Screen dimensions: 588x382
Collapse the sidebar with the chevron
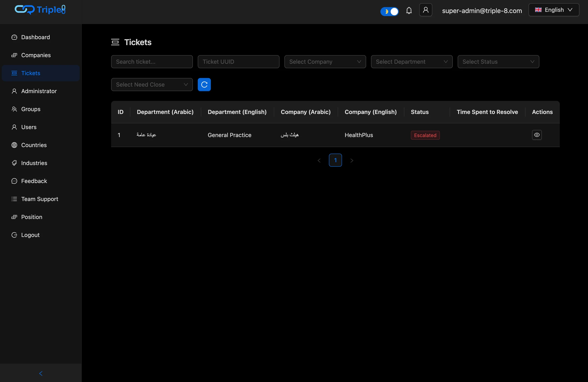[x=41, y=373]
